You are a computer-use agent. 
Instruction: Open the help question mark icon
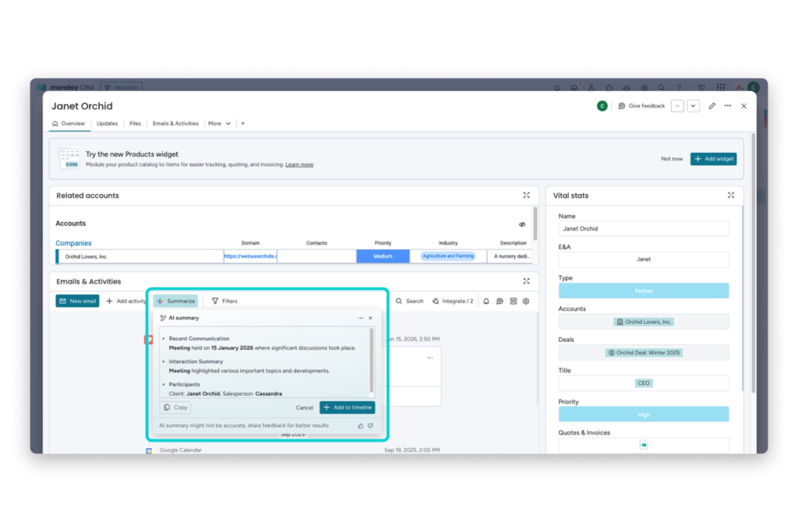pyautogui.click(x=679, y=87)
